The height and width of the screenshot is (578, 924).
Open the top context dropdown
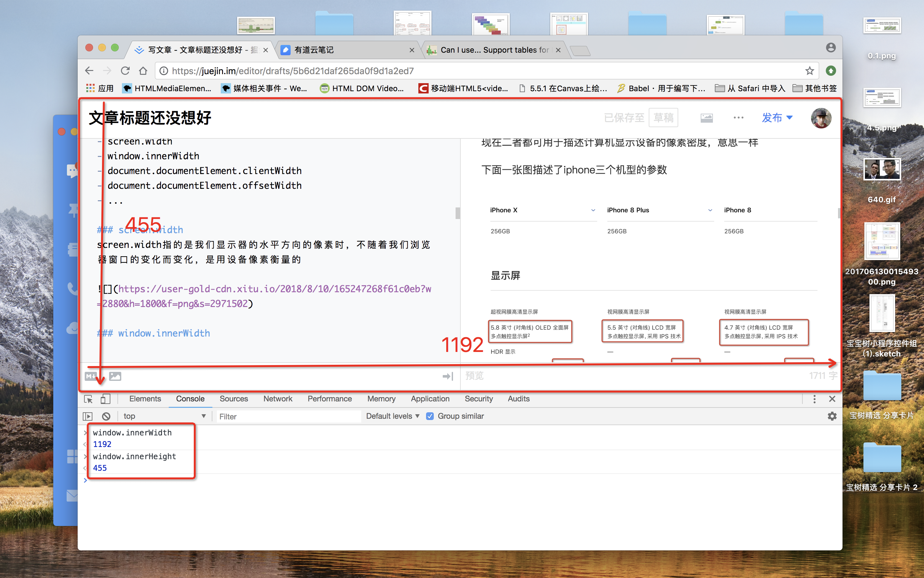pyautogui.click(x=164, y=416)
